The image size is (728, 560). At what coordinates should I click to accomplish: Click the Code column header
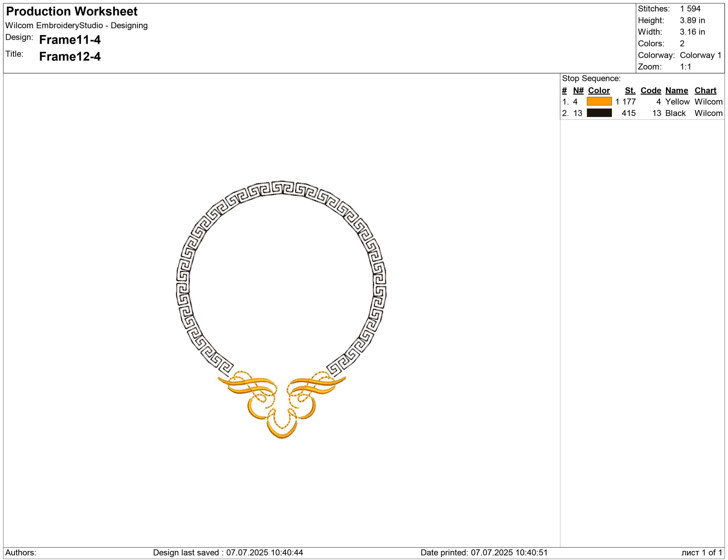651,91
